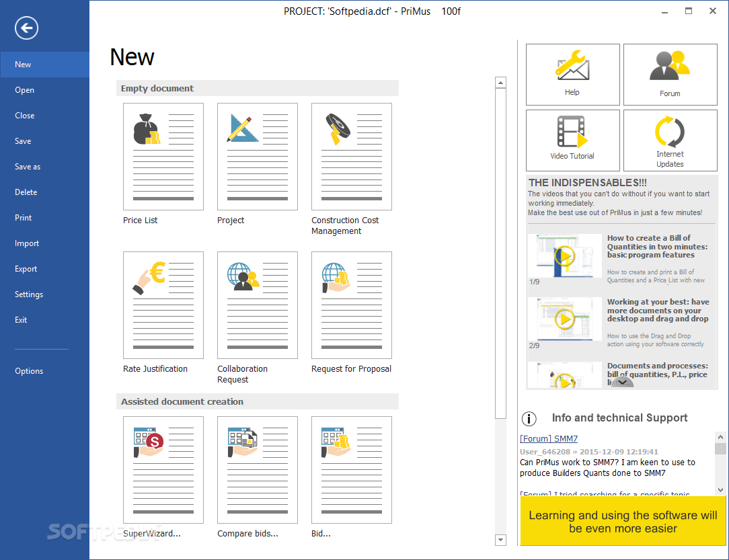Click the forum post text about SMM7
This screenshot has height=560, width=729.
(607, 468)
